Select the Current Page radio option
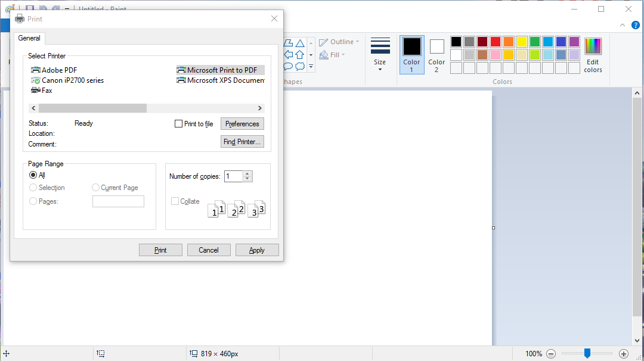Image resolution: width=644 pixels, height=361 pixels. tap(95, 188)
